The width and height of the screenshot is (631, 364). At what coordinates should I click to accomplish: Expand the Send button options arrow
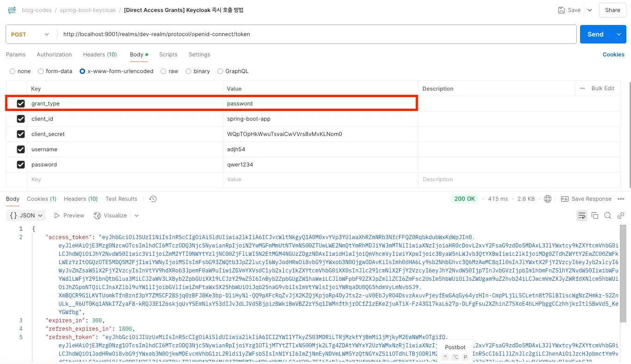click(x=619, y=34)
